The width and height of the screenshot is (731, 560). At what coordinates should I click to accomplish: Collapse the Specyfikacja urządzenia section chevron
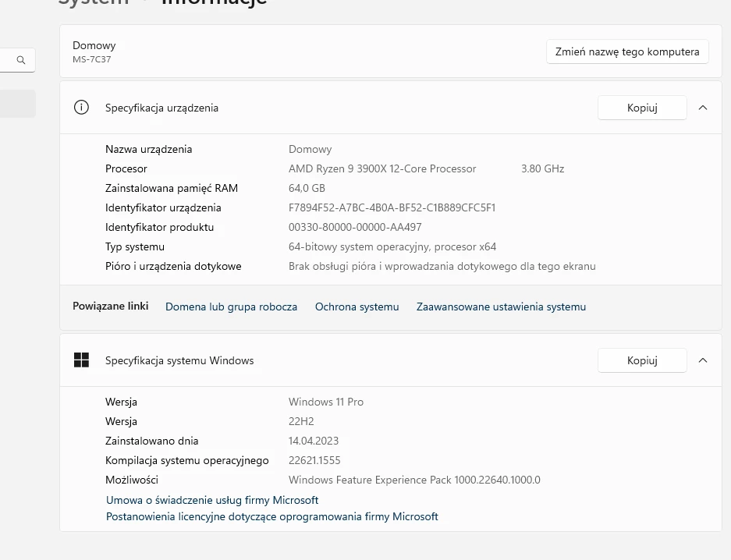point(703,108)
